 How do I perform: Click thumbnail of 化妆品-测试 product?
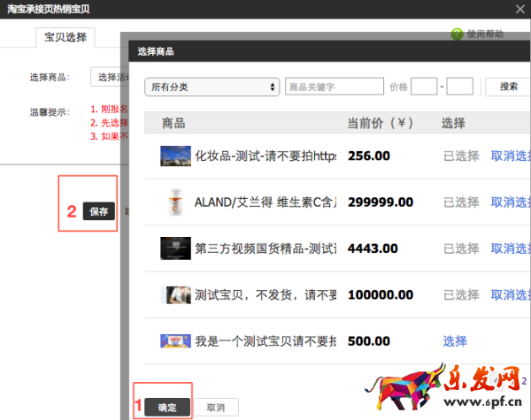coord(175,157)
